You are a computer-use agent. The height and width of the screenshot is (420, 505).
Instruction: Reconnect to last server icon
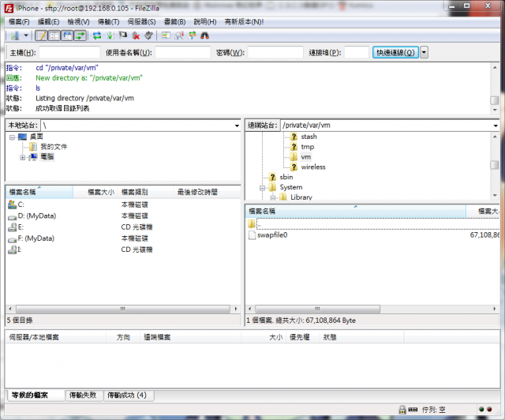click(x=148, y=36)
